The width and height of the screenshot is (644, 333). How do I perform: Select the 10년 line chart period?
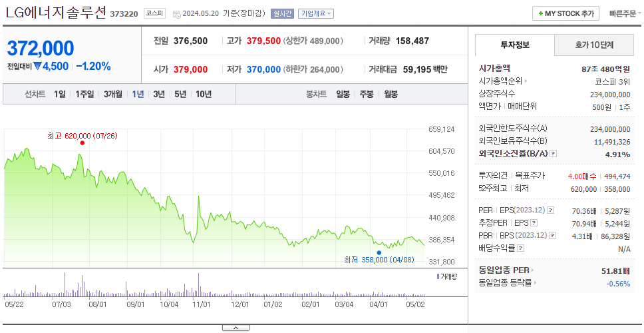(204, 94)
